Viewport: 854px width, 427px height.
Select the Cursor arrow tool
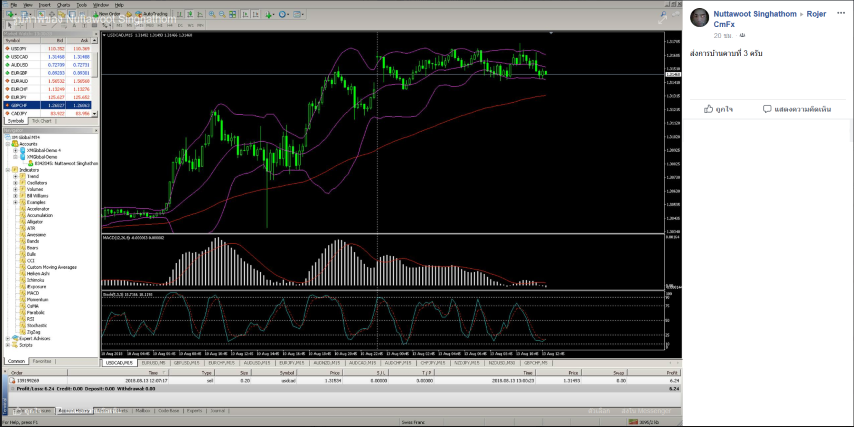9,25
